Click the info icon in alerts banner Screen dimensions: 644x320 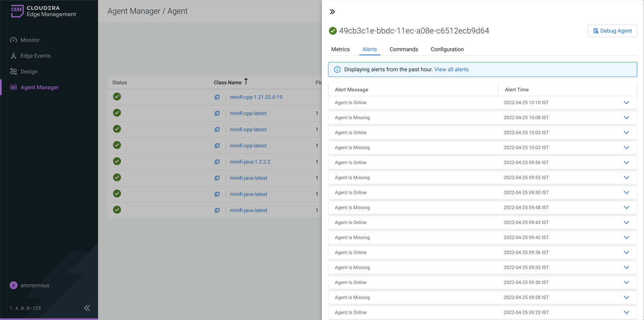point(337,69)
